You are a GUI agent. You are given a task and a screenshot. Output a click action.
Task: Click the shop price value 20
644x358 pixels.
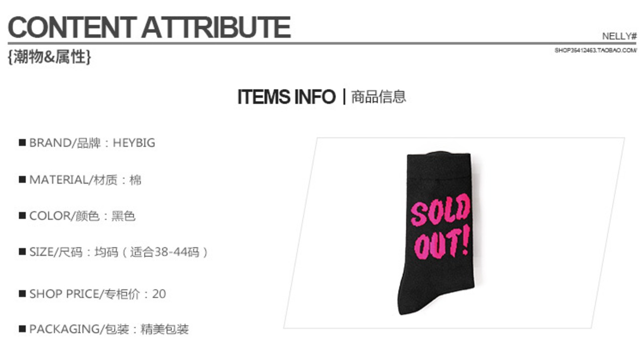[159, 294]
